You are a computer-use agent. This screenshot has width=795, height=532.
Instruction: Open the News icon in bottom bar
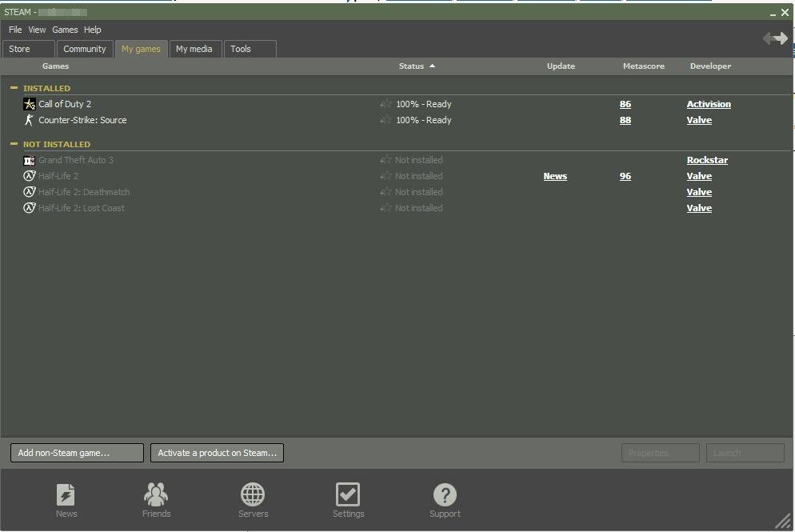[x=66, y=494]
